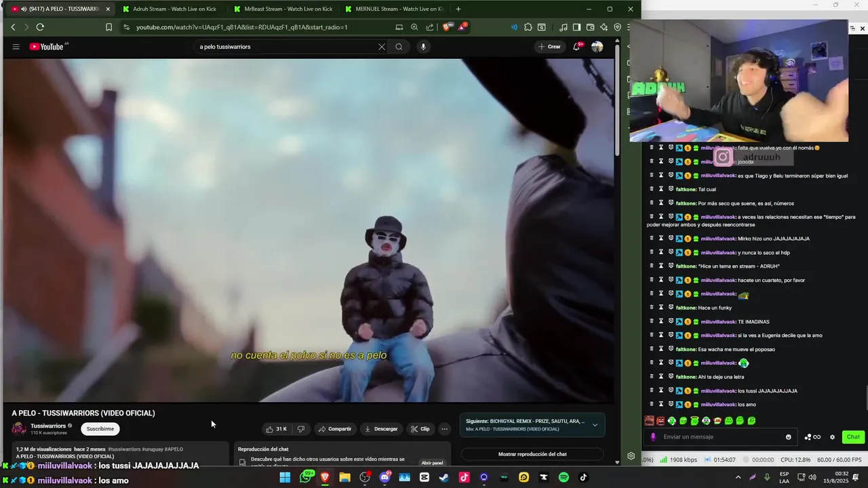Screen dimensions: 868x488
Task: Click Mostrar reproducción del chat button
Action: (x=532, y=454)
